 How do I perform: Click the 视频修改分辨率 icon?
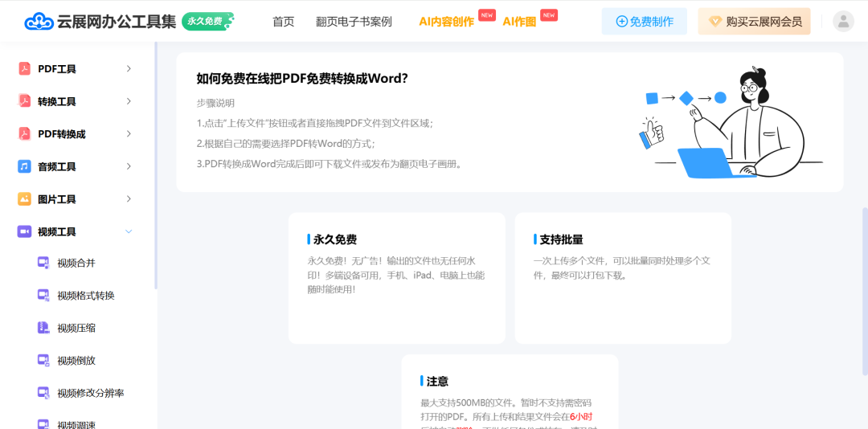point(43,393)
